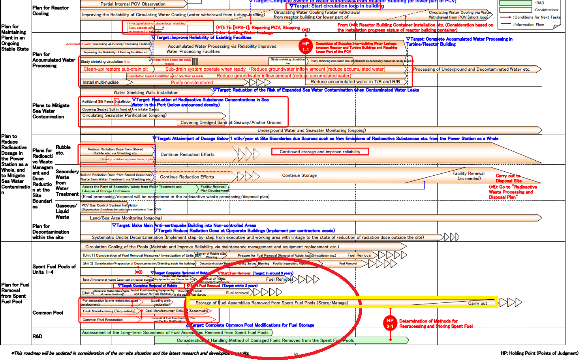Click 'Storage of Fuel Assemblies Removed from Spent Fuel Pools'

click(272, 303)
